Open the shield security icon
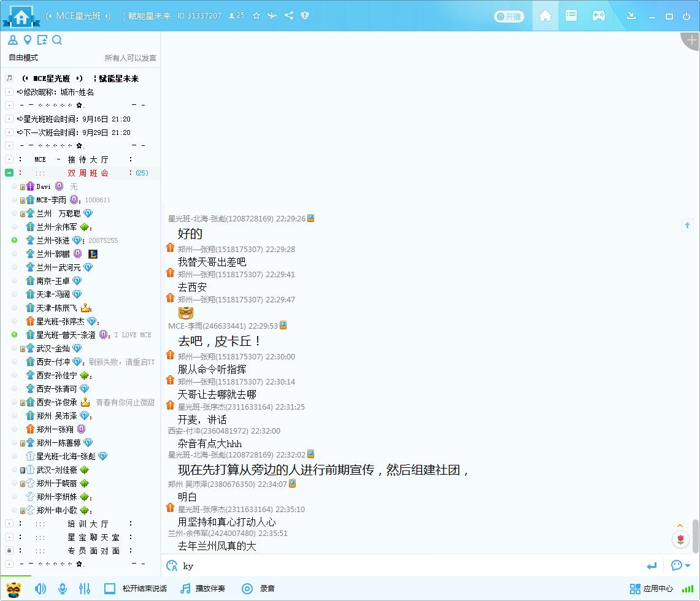This screenshot has height=601, width=700. [x=305, y=15]
